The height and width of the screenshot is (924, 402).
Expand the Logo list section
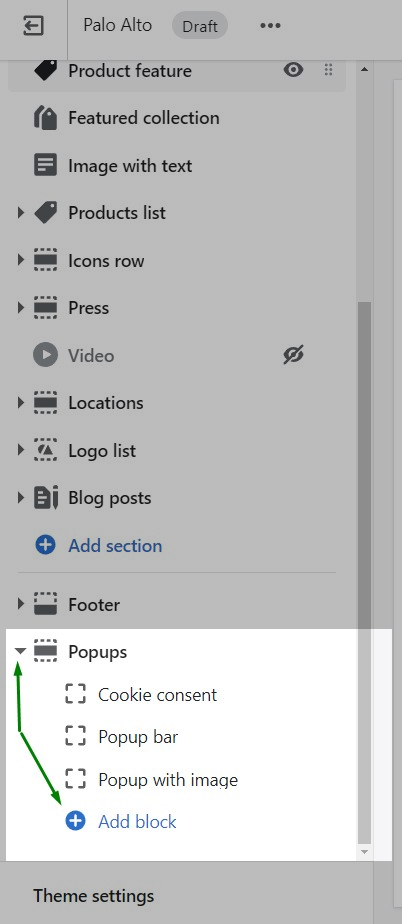click(x=21, y=450)
